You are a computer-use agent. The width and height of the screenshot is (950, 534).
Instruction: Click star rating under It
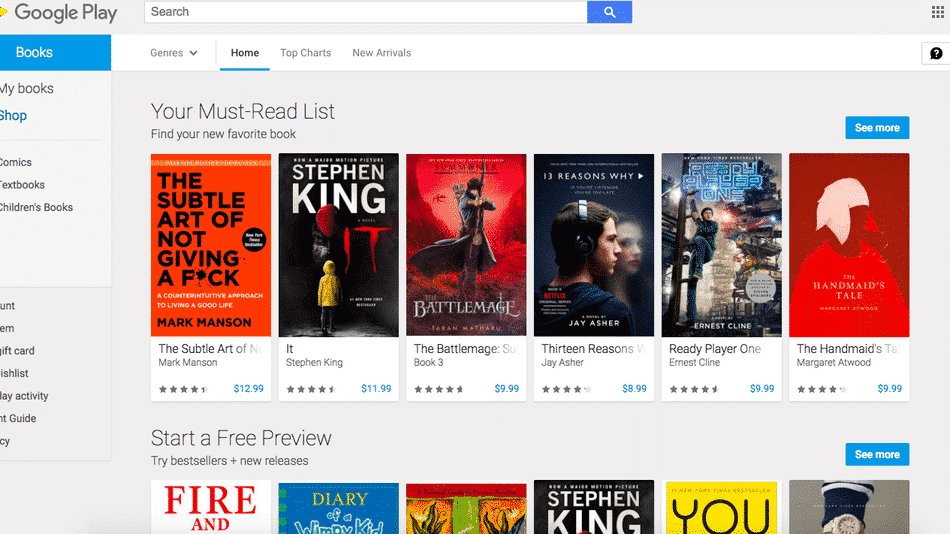pyautogui.click(x=311, y=389)
